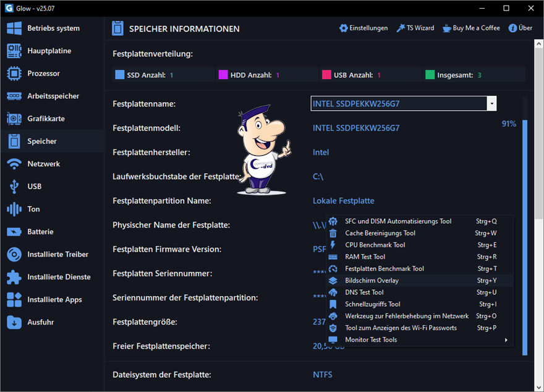Screen dimensions: 544x392
Task: Open the TS Wizard tools menu
Action: coord(415,28)
